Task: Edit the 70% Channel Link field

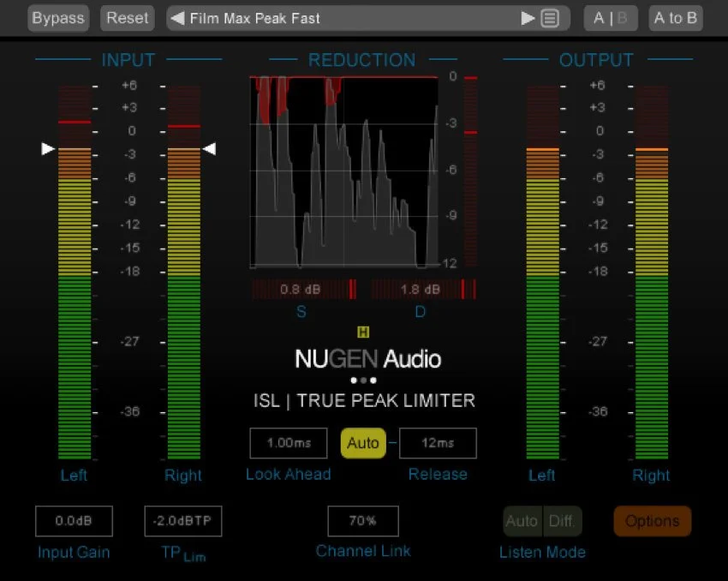Action: point(363,521)
